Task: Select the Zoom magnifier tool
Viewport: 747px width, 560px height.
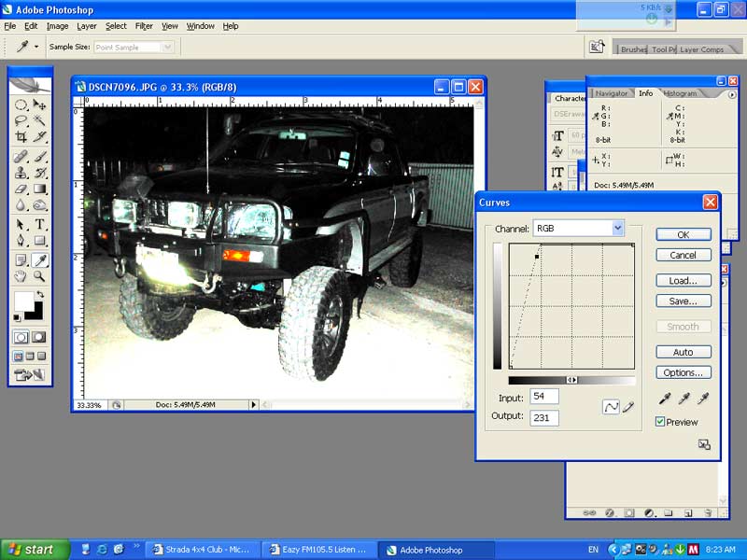Action: point(40,276)
